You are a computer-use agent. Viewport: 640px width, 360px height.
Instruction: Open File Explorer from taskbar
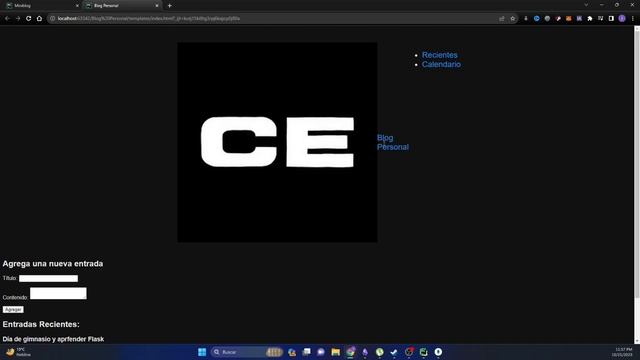336,352
